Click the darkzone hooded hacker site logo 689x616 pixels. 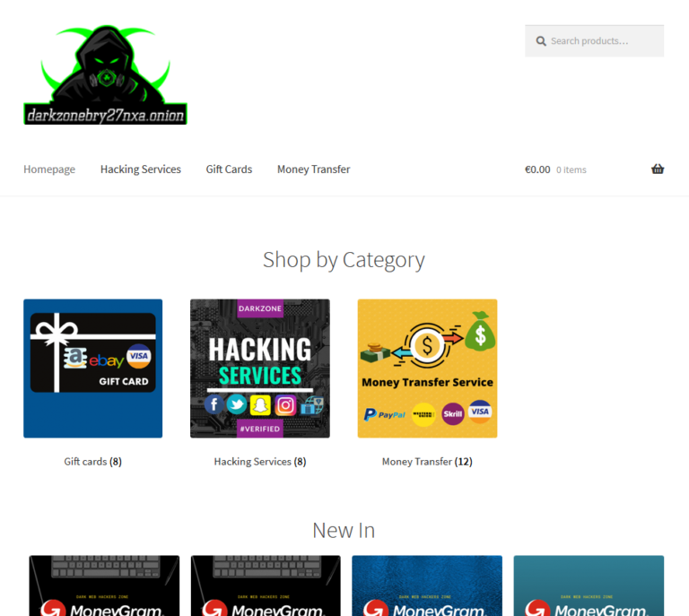[x=106, y=74]
